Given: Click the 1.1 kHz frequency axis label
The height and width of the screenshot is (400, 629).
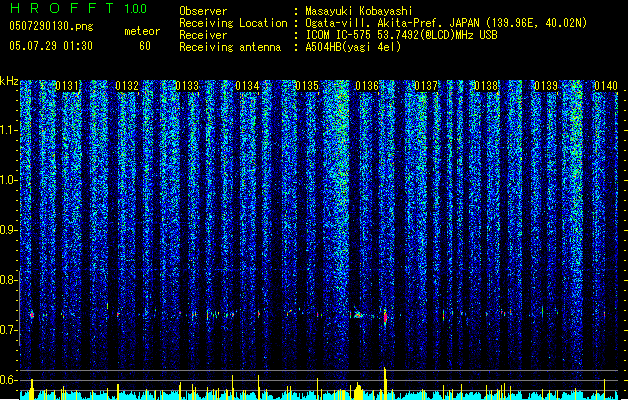Looking at the screenshot, I should (8, 130).
